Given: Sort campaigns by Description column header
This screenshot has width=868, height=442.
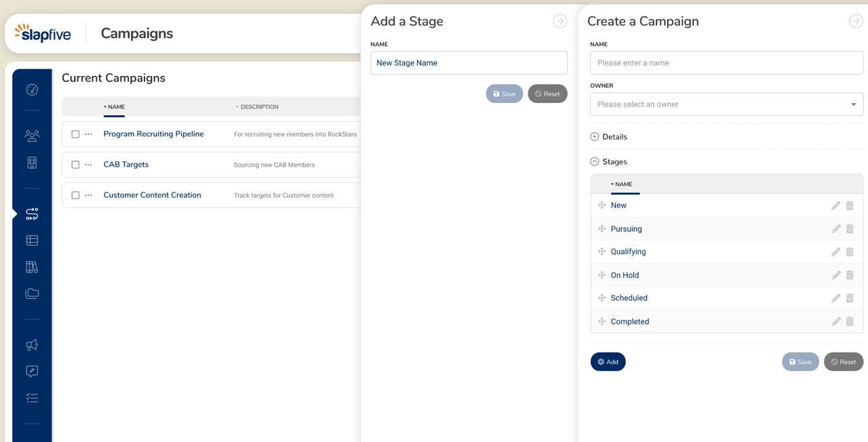Looking at the screenshot, I should (259, 107).
